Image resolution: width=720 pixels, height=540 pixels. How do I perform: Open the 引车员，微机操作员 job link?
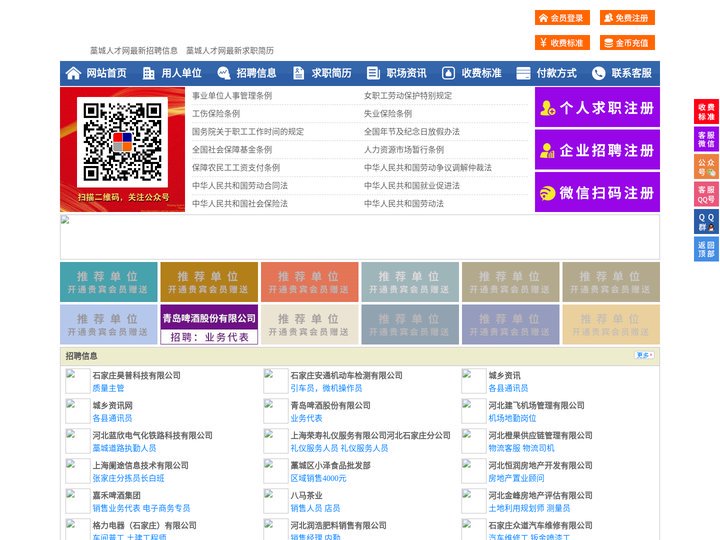[x=326, y=388]
